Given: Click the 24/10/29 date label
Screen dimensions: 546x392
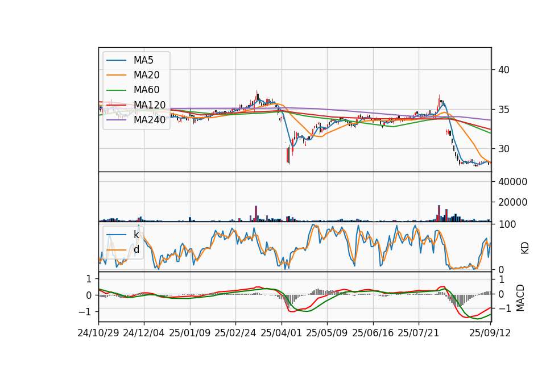Looking at the screenshot, I should (98, 333).
